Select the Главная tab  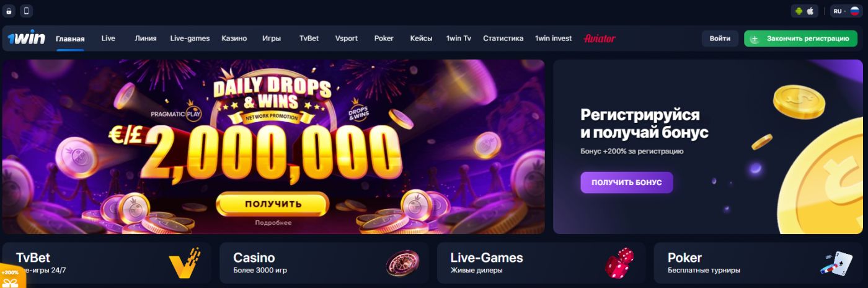pos(70,38)
